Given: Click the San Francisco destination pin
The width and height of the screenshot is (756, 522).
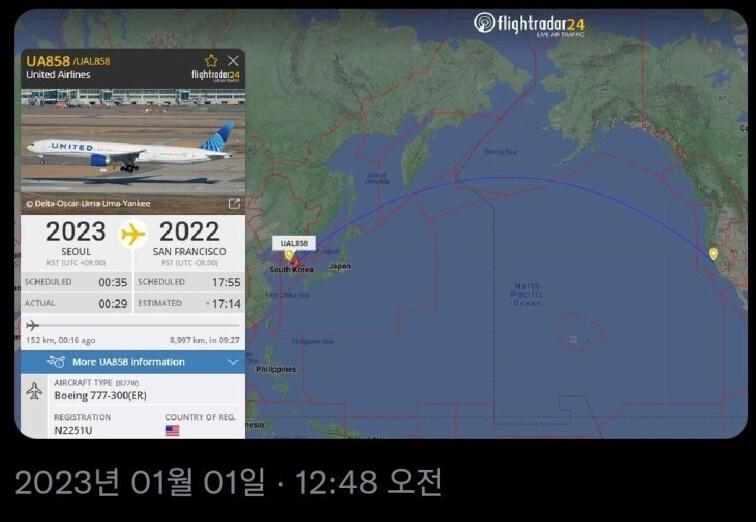Looking at the screenshot, I should pyautogui.click(x=714, y=254).
